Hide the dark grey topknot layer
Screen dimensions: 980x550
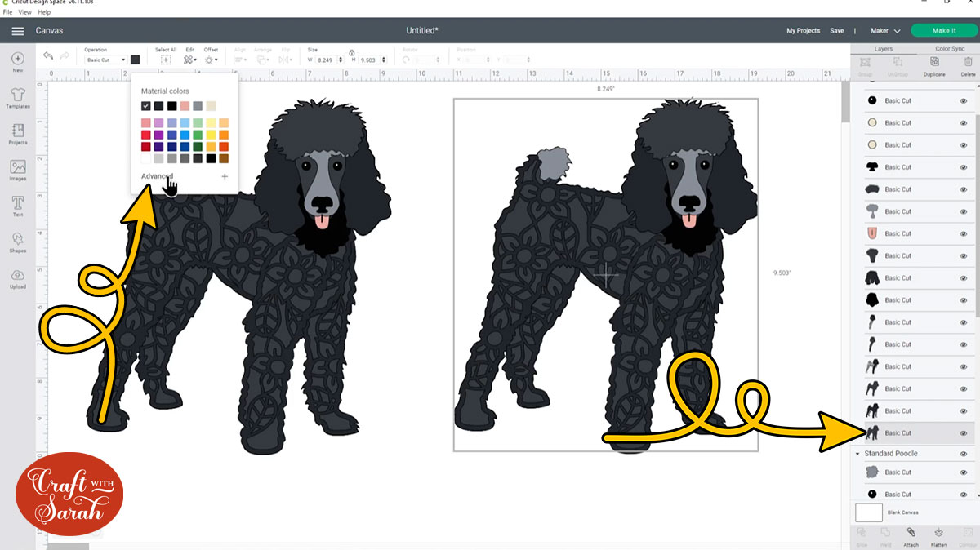tap(964, 189)
